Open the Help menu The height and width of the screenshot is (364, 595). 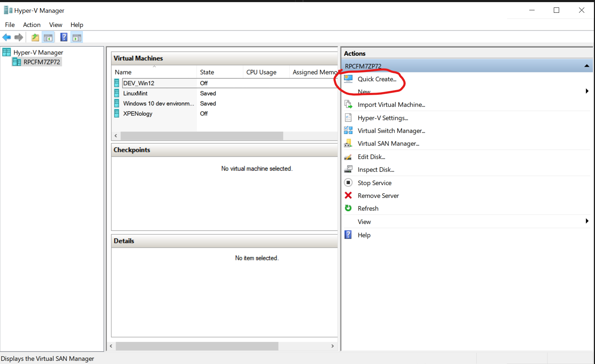point(77,25)
